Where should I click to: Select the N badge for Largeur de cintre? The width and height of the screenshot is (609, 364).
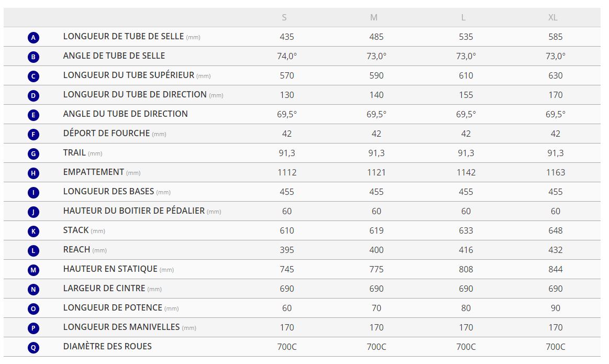(x=33, y=290)
